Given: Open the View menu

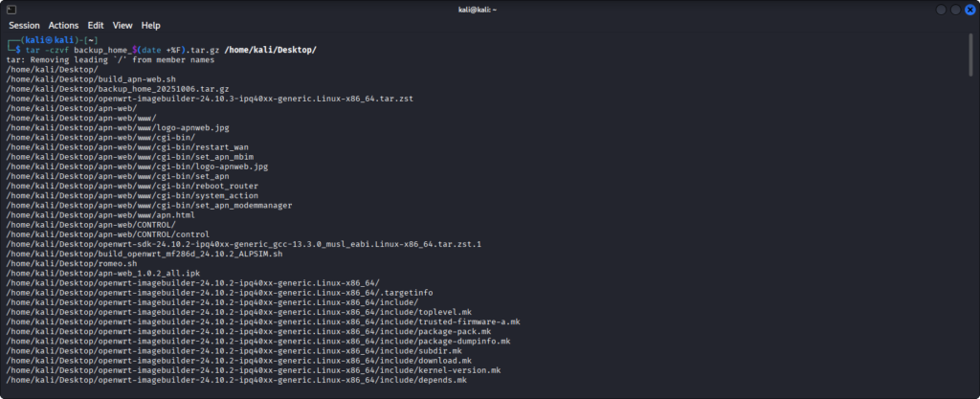Looking at the screenshot, I should [122, 25].
